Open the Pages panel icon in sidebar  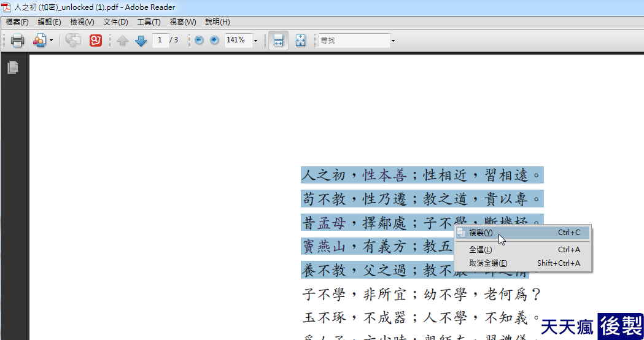point(13,68)
